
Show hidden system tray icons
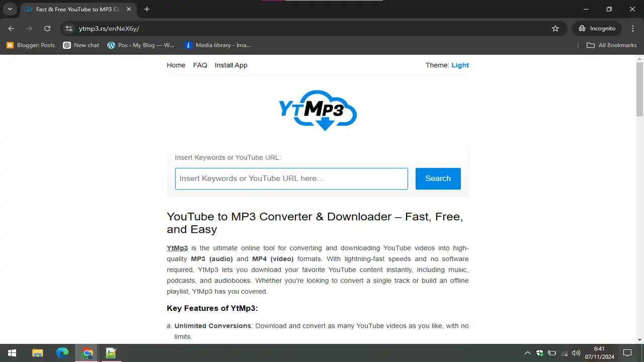[x=527, y=353]
